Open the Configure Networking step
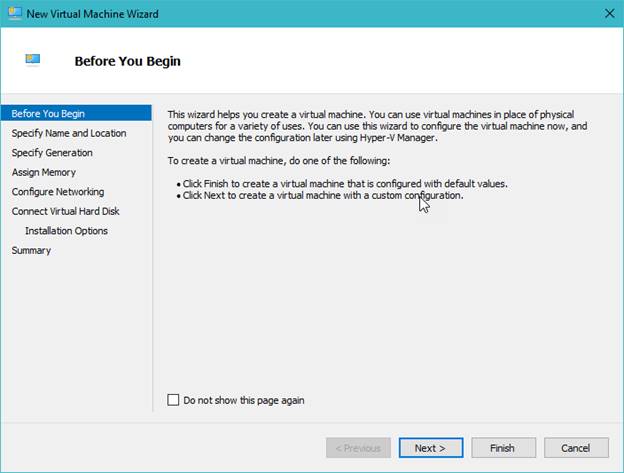 point(58,192)
